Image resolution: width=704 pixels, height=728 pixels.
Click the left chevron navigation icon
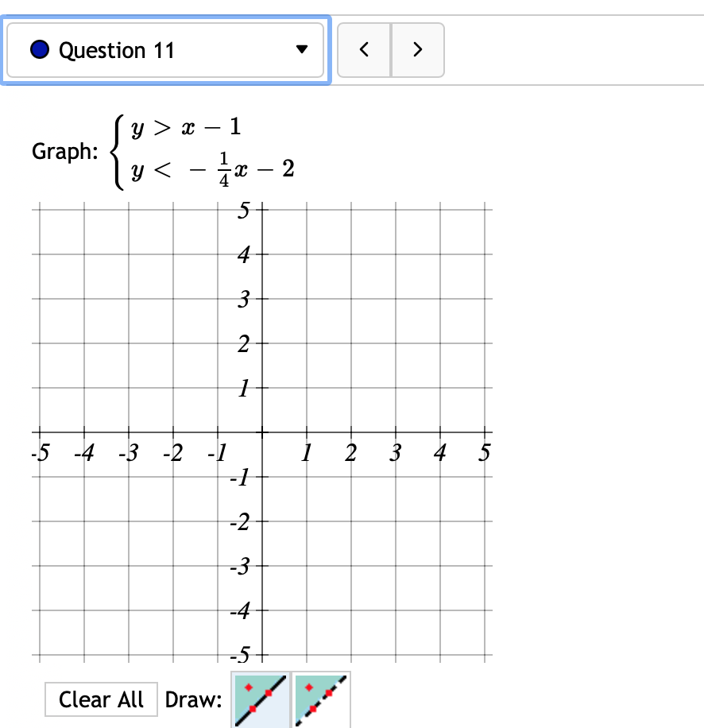pos(364,49)
